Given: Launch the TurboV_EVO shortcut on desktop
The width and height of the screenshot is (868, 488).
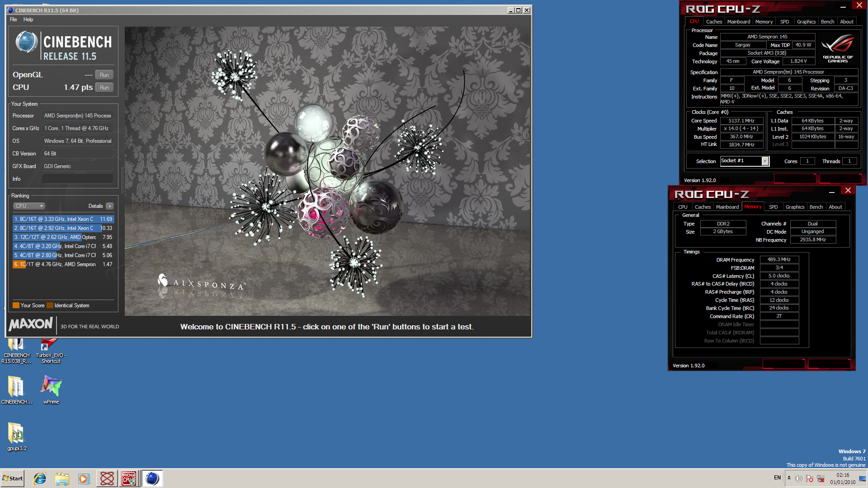Looking at the screenshot, I should click(x=51, y=351).
